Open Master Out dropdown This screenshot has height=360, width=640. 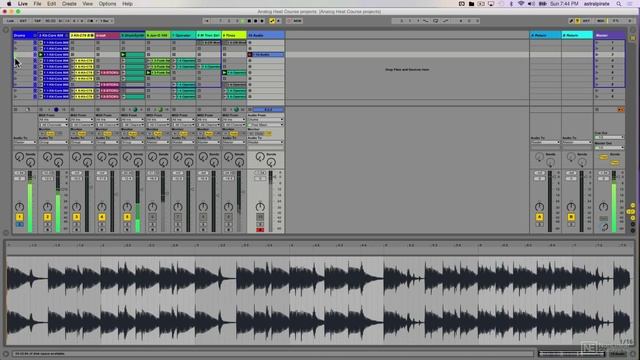point(609,147)
